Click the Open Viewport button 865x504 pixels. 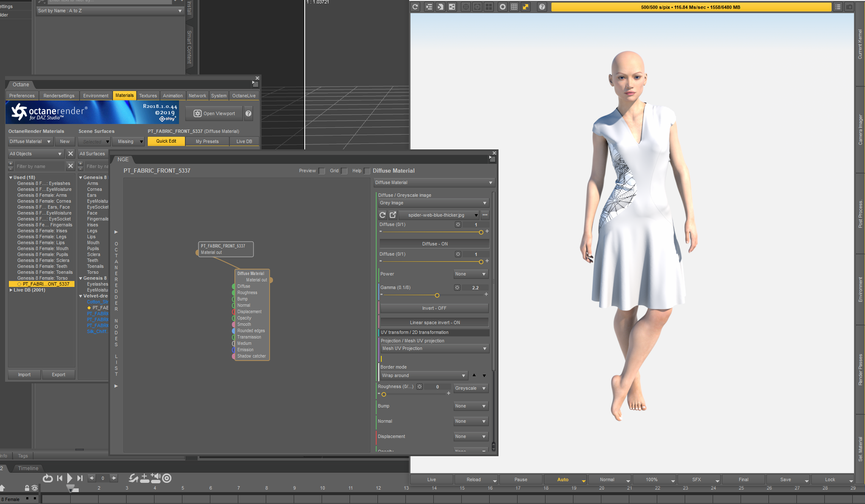(214, 113)
